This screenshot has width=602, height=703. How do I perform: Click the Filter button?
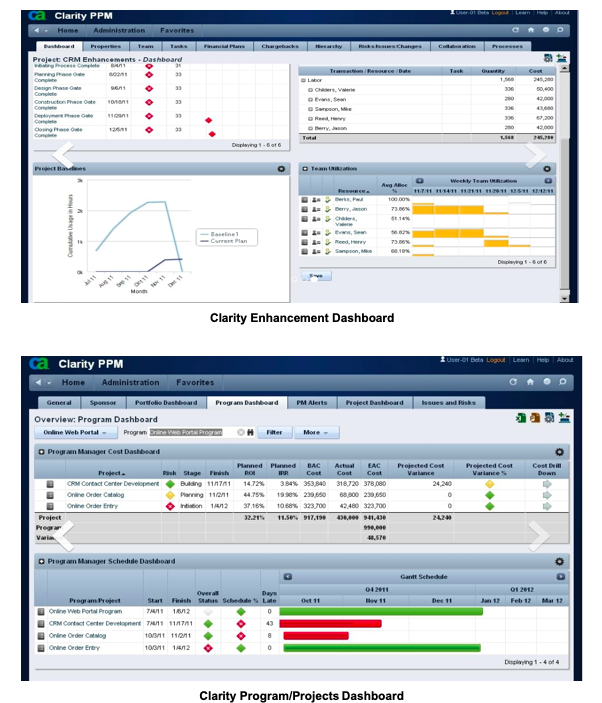click(274, 432)
